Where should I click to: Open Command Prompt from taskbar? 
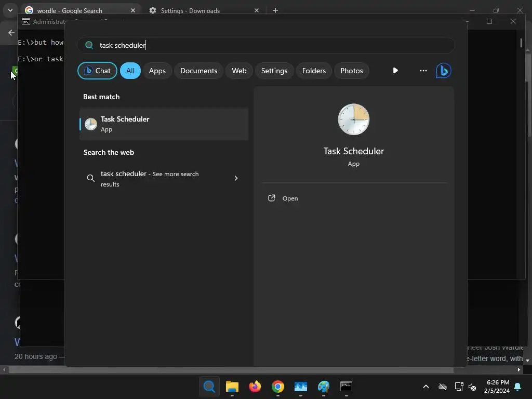click(346, 387)
